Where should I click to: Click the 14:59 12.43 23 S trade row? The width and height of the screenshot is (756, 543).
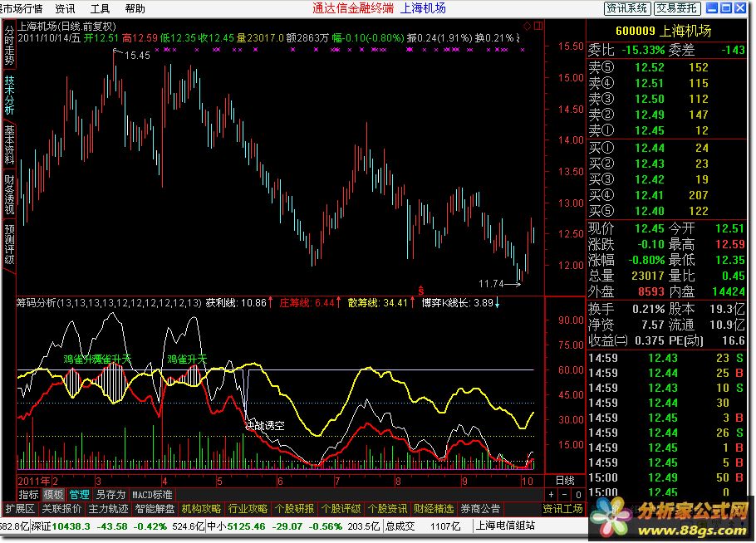(x=665, y=358)
